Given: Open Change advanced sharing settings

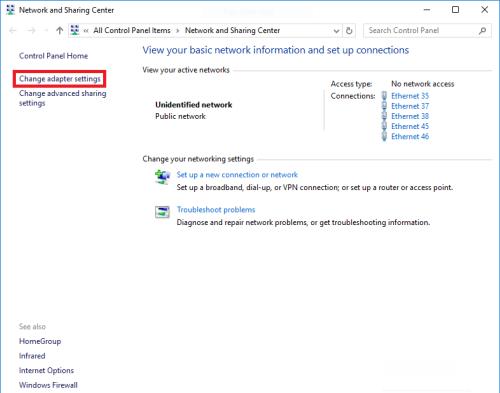Looking at the screenshot, I should point(63,98).
